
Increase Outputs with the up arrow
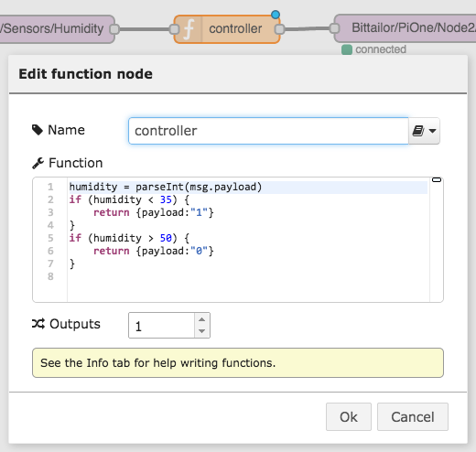(201, 319)
